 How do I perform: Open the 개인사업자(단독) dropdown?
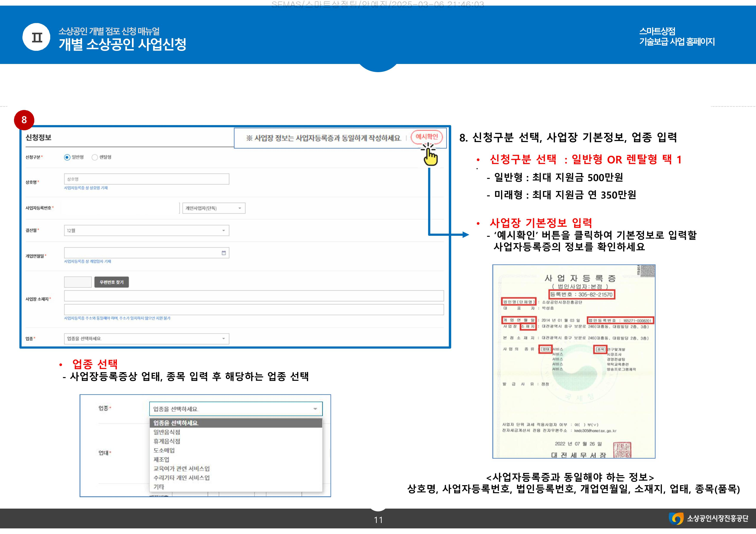click(x=214, y=208)
